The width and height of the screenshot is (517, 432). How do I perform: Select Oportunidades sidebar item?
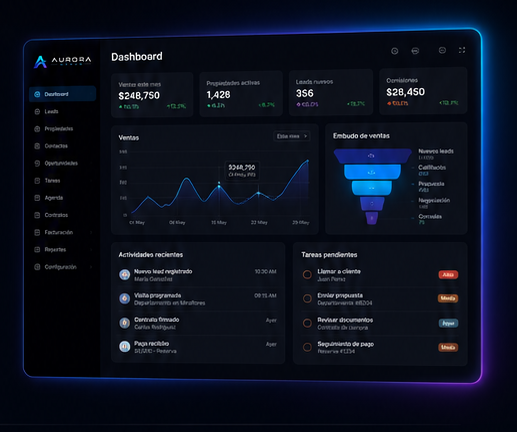point(61,163)
